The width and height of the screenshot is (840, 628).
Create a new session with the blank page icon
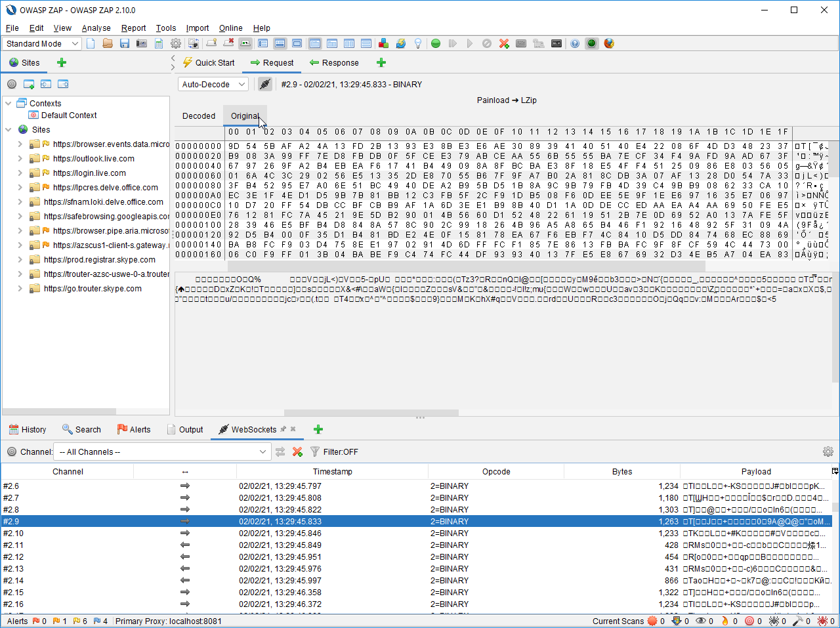pyautogui.click(x=91, y=43)
